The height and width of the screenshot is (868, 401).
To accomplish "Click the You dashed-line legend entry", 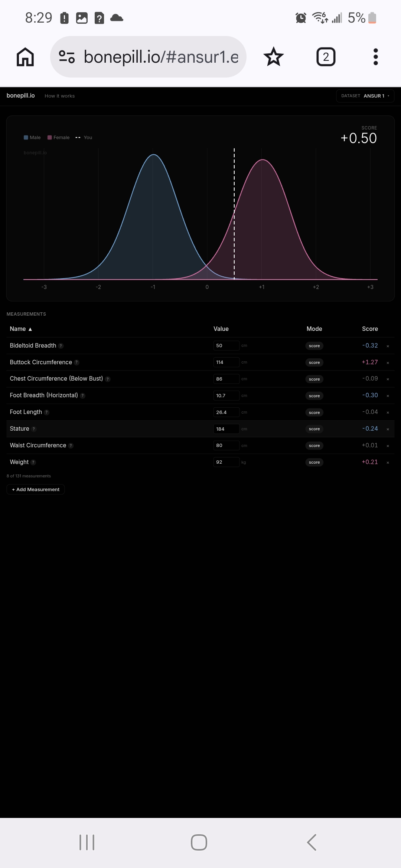I will [x=84, y=137].
